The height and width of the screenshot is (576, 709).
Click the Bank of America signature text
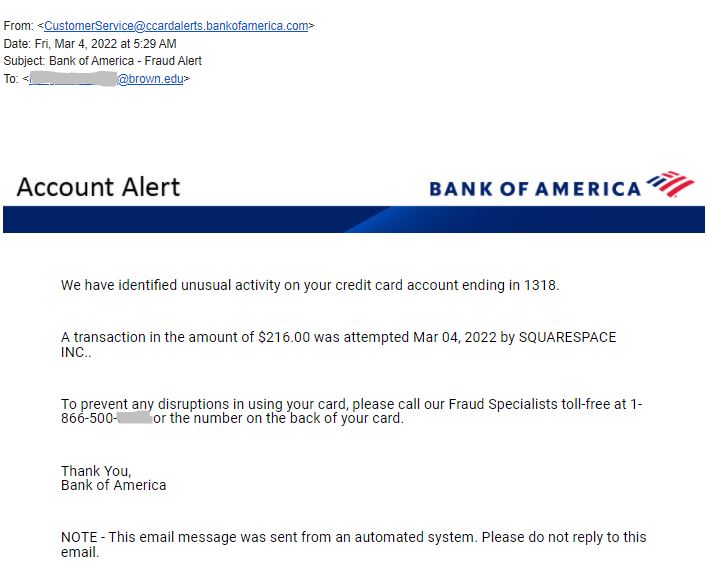coord(113,485)
